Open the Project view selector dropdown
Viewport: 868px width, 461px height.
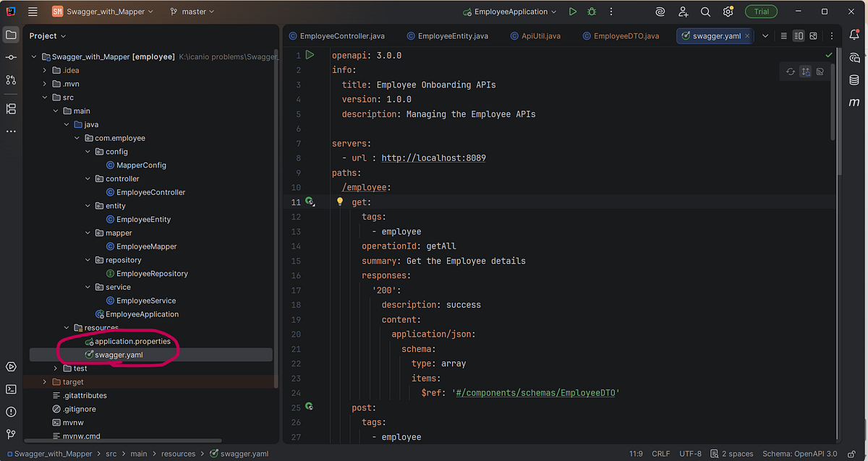click(48, 35)
